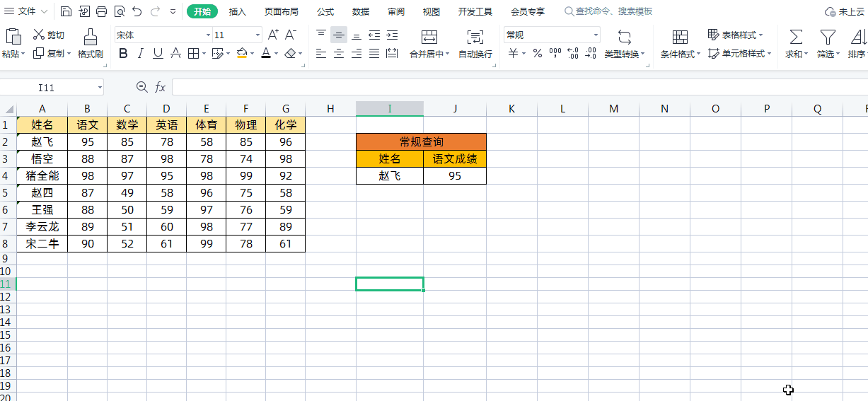Screen dimensions: 868x401
Task: Apply font color A icon
Action: coord(265,53)
